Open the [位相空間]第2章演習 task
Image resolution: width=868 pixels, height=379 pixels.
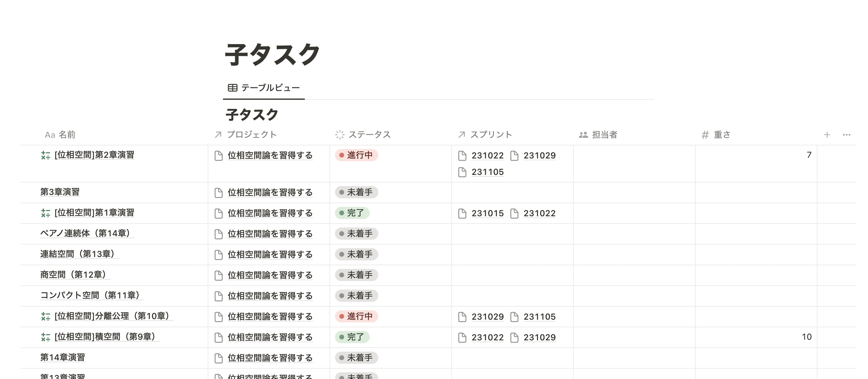94,155
